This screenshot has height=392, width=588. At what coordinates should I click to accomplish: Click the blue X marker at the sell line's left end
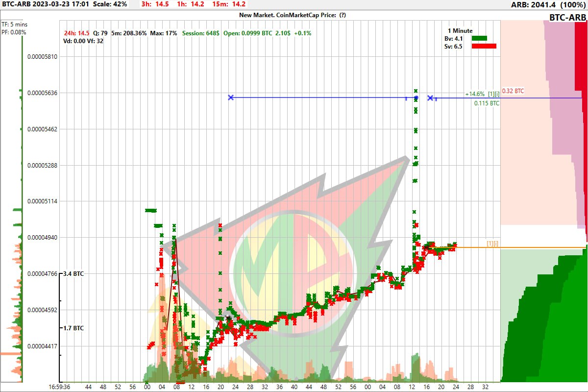tap(231, 98)
